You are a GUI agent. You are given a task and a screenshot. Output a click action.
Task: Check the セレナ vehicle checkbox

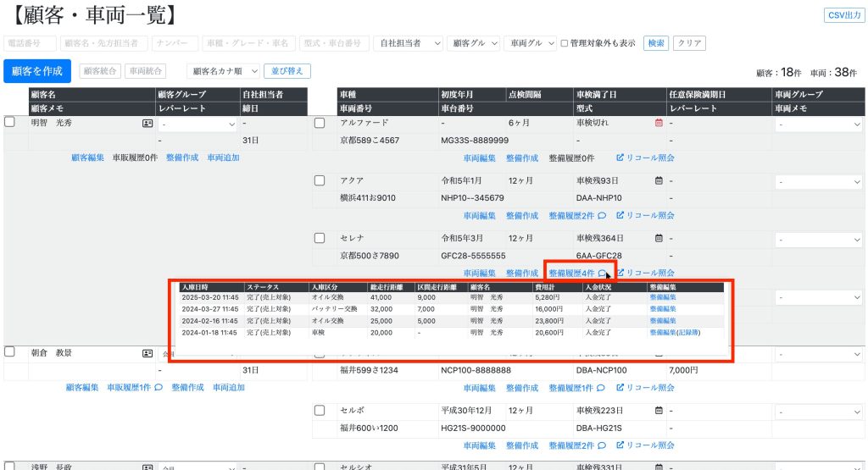(320, 238)
